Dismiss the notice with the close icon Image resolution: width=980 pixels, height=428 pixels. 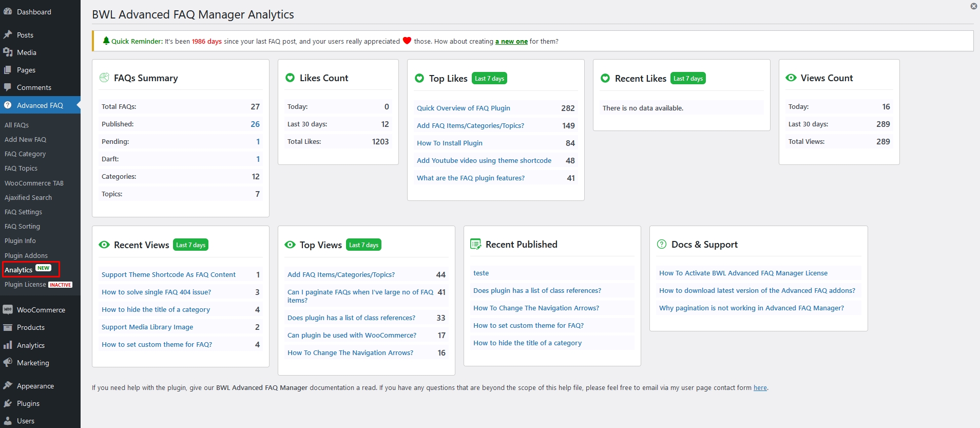(x=973, y=6)
